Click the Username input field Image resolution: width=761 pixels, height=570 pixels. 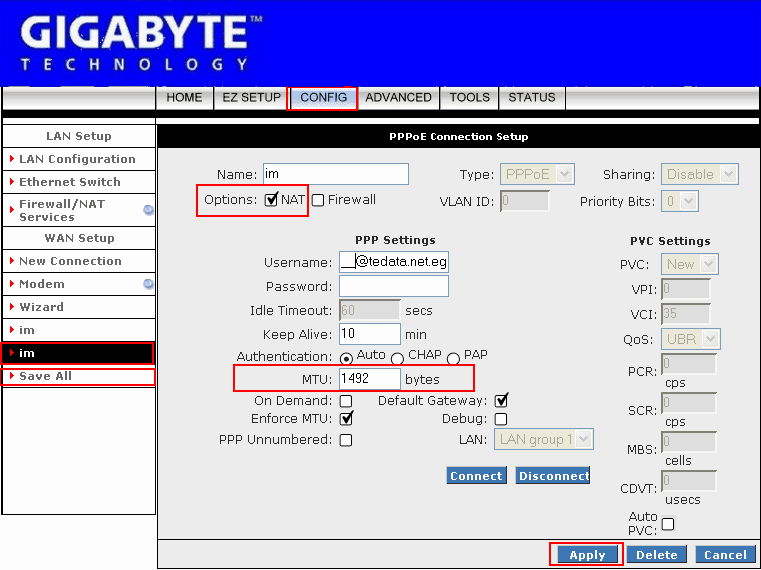pos(394,262)
